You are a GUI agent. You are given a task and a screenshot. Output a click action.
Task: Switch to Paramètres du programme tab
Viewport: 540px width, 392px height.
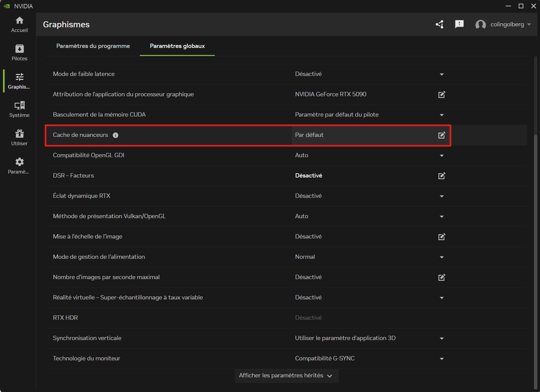pyautogui.click(x=93, y=46)
